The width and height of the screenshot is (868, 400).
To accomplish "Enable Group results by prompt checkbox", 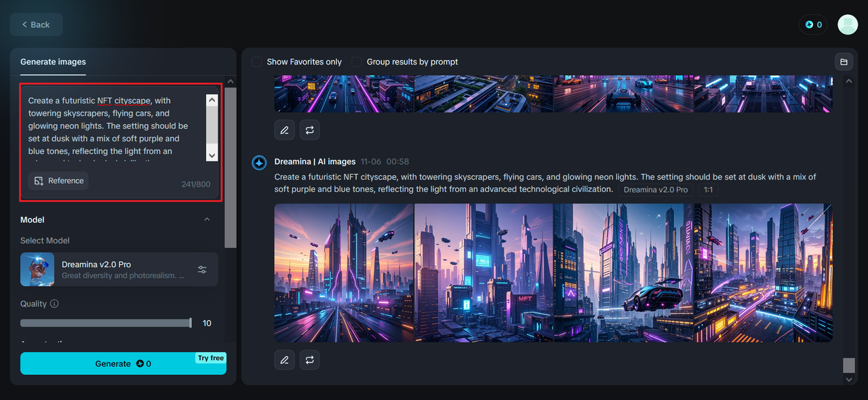I will point(357,62).
